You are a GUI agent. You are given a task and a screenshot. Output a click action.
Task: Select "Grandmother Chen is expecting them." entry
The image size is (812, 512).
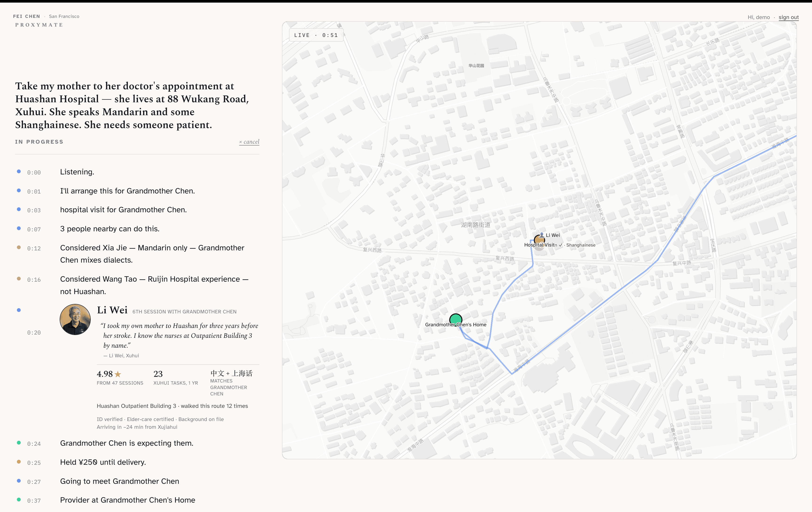coord(137,443)
